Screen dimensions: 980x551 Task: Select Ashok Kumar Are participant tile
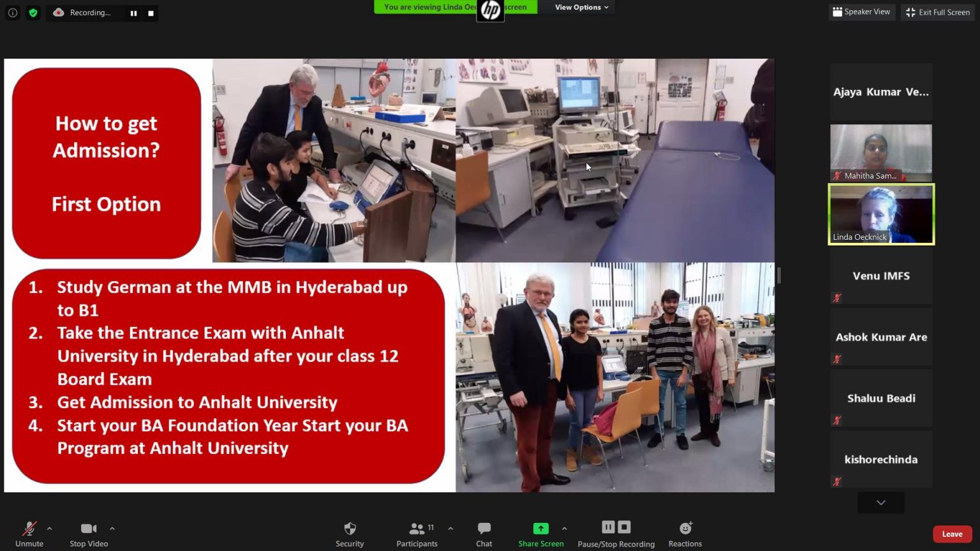[x=881, y=337]
